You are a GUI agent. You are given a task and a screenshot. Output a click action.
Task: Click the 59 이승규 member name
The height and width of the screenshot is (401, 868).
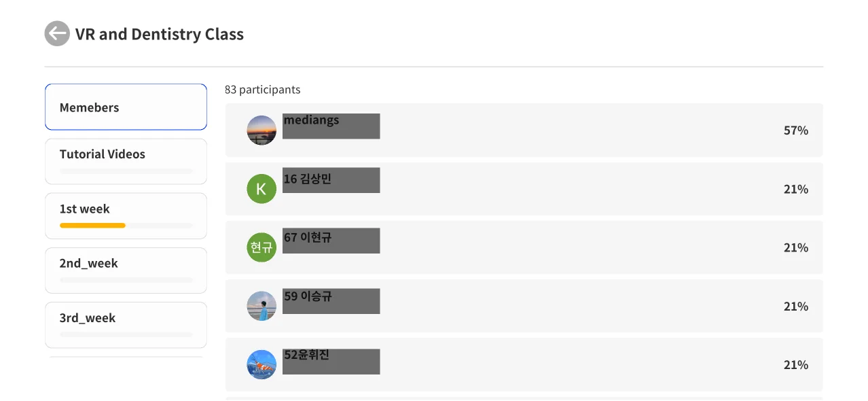(308, 296)
